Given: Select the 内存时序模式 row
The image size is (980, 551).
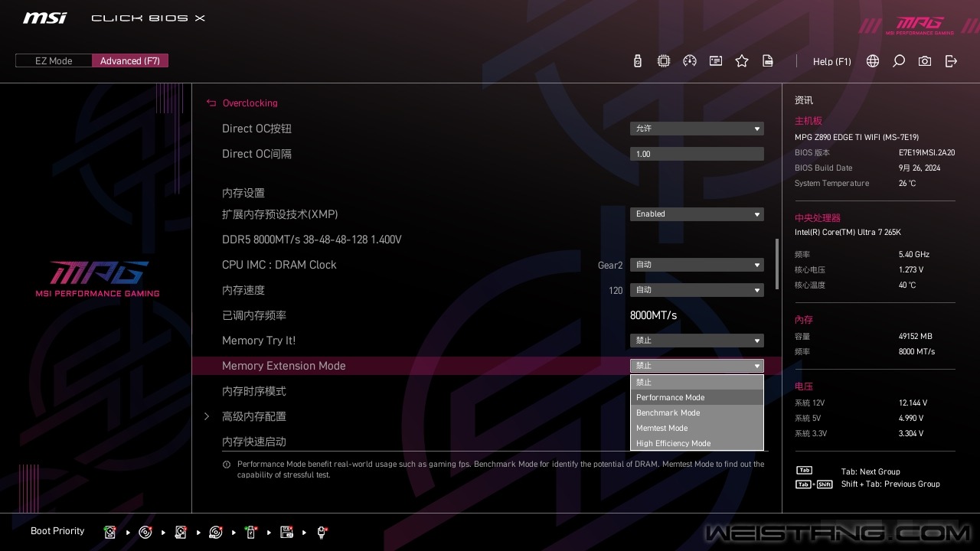Looking at the screenshot, I should coord(253,391).
